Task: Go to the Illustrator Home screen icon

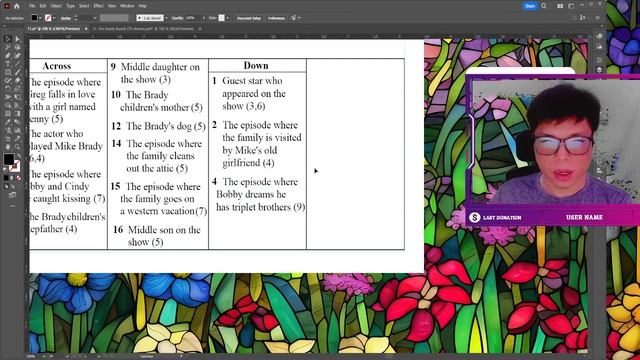Action: (x=17, y=6)
